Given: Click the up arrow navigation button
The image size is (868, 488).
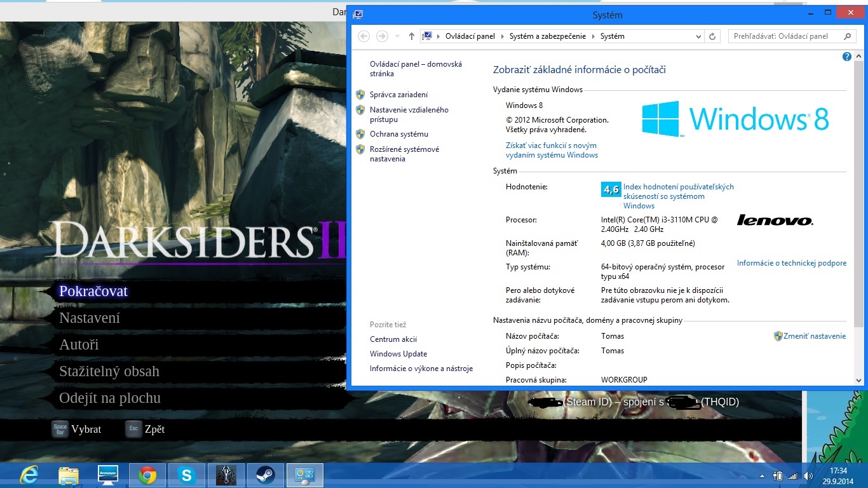Looking at the screenshot, I should pos(412,36).
